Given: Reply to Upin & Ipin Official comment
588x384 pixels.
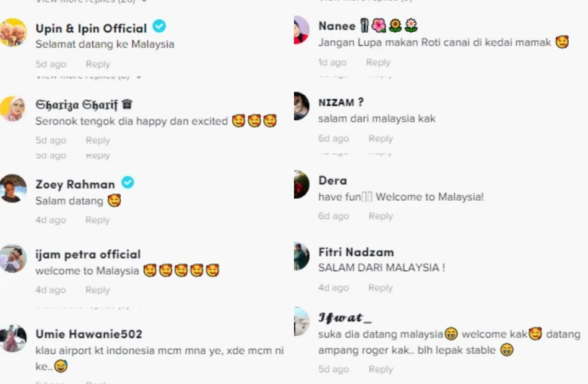Looking at the screenshot, I should [98, 64].
